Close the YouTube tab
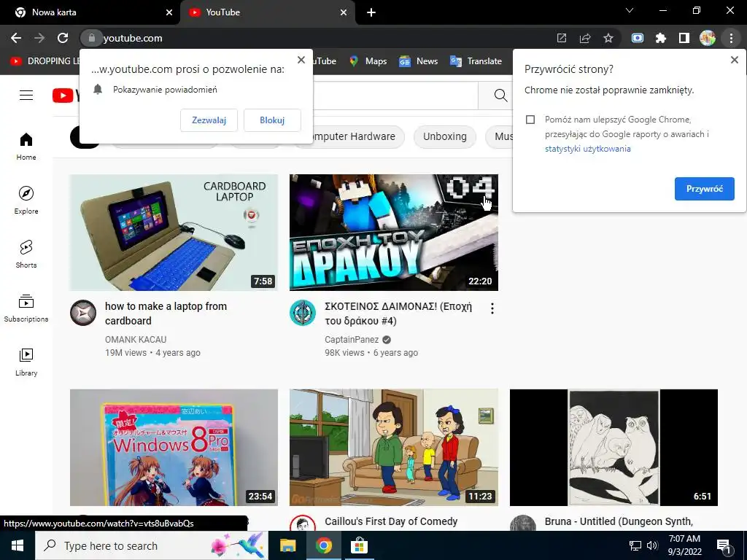The height and width of the screenshot is (560, 747). click(344, 13)
